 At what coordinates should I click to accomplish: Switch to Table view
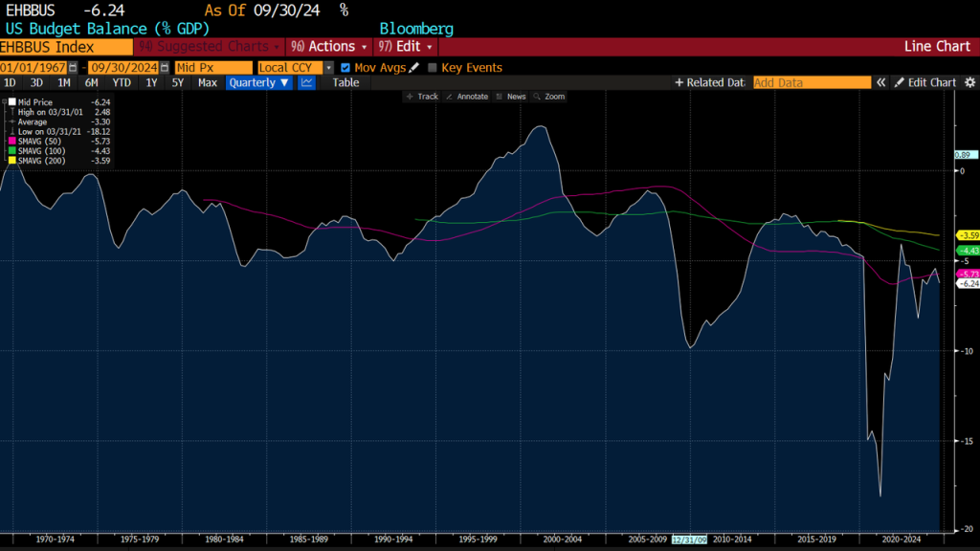coord(345,82)
